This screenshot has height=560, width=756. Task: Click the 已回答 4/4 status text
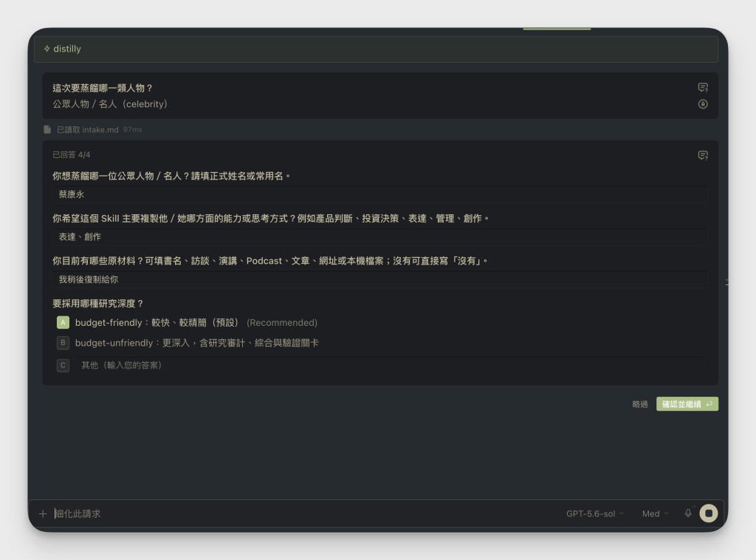pyautogui.click(x=72, y=155)
